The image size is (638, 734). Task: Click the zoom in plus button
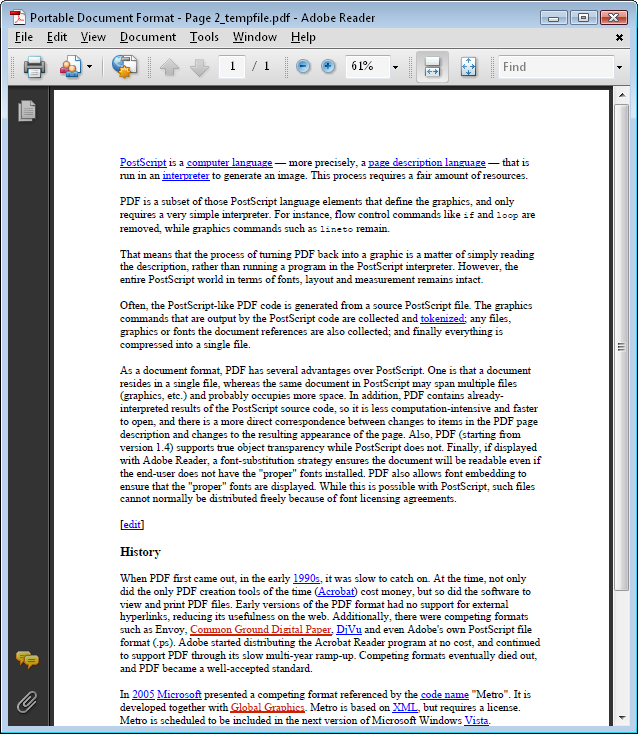[x=327, y=67]
